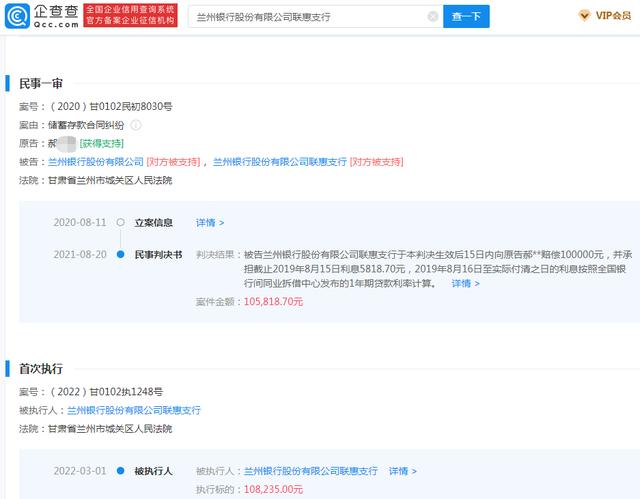Click the 立案信息 label
Image resolution: width=640 pixels, height=499 pixels.
[153, 223]
